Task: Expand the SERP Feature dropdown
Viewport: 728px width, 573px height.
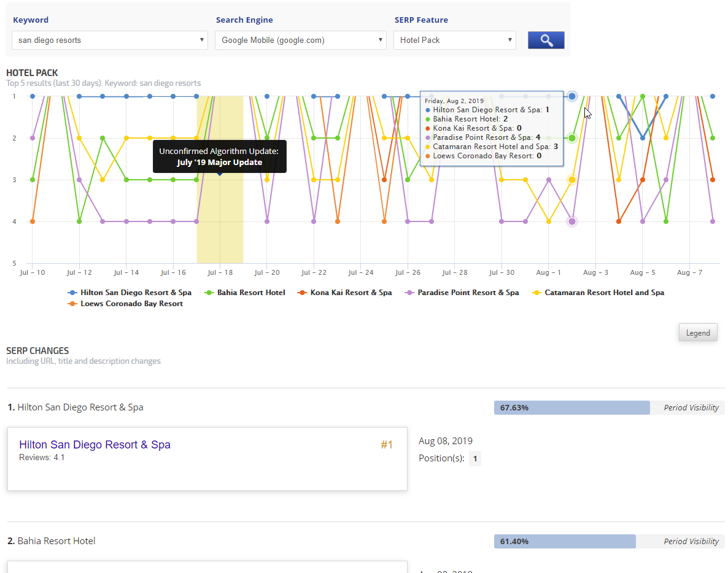Action: tap(454, 40)
